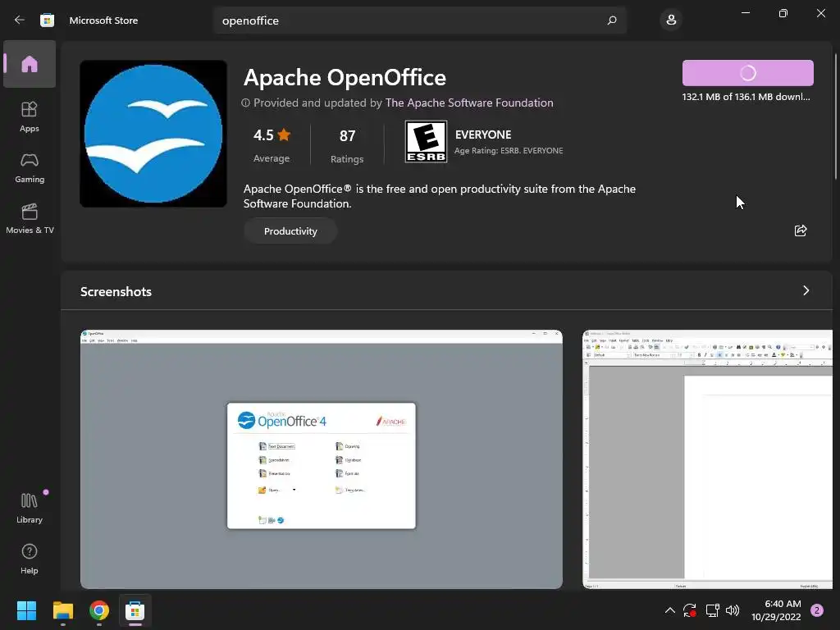Open the Gaming section
840x630 pixels.
30,167
